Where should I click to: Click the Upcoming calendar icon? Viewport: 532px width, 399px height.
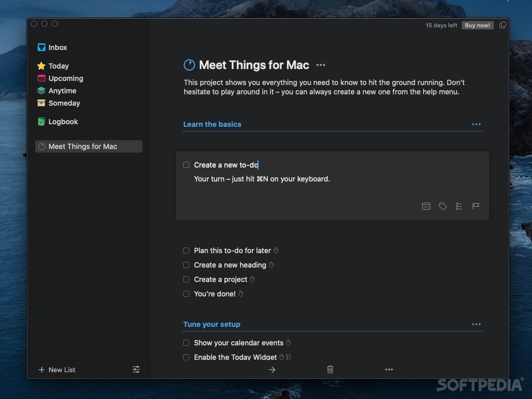point(41,78)
